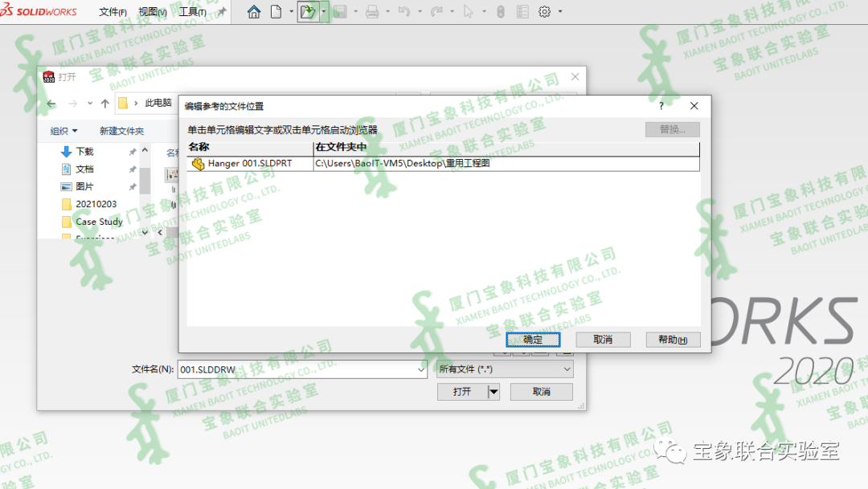Close the 编辑参考的文件位置 dialog
Image resolution: width=868 pixels, height=489 pixels.
(x=694, y=106)
